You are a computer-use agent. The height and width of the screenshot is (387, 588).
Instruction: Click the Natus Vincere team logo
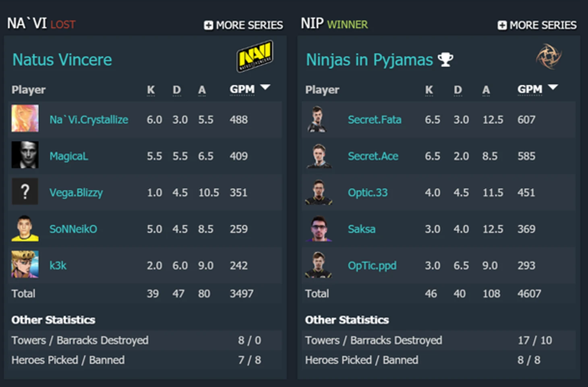tap(255, 56)
